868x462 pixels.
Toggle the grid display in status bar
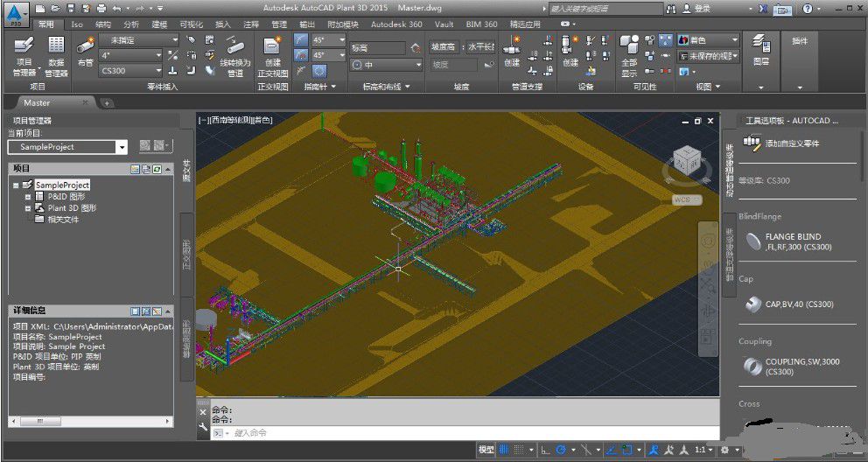(504, 450)
